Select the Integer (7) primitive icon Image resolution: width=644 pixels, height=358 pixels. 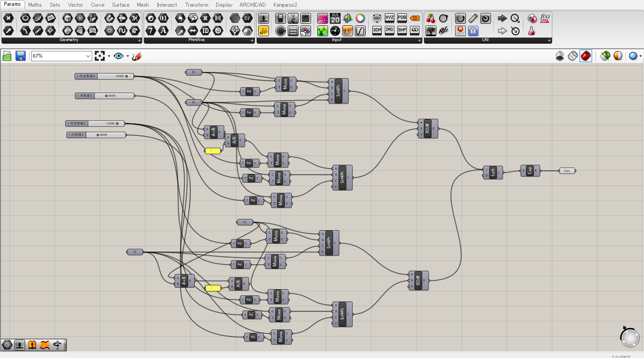(x=151, y=31)
